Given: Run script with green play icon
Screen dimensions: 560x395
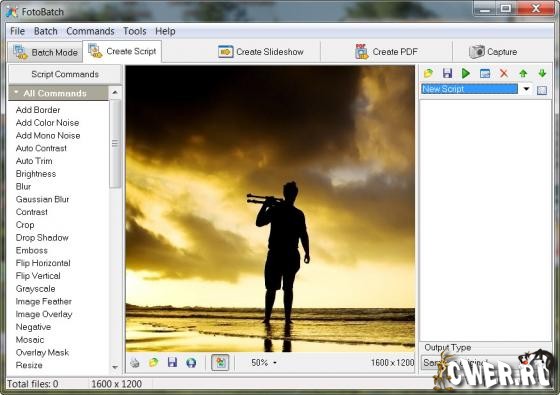Looking at the screenshot, I should point(466,73).
